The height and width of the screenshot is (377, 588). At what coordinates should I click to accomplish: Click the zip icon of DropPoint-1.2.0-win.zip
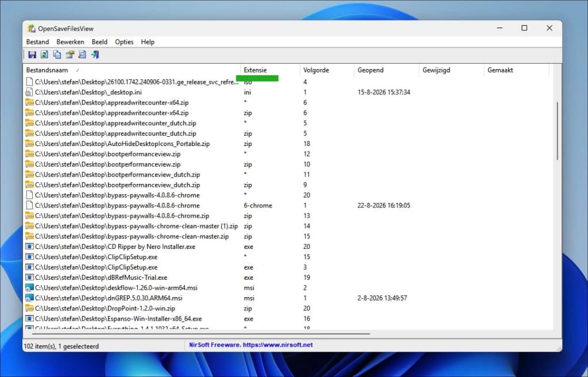coord(29,308)
